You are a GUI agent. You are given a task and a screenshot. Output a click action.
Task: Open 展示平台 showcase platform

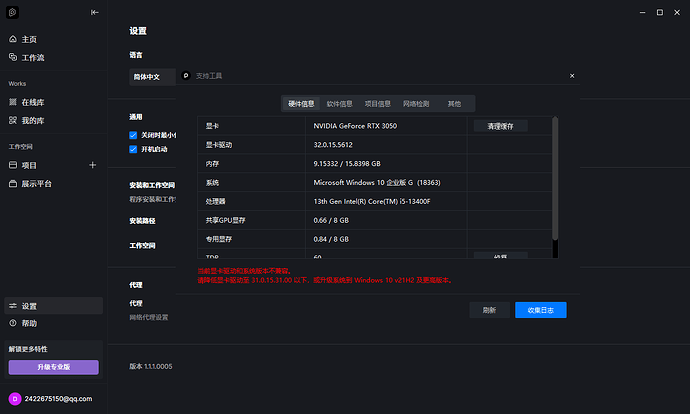tap(36, 184)
